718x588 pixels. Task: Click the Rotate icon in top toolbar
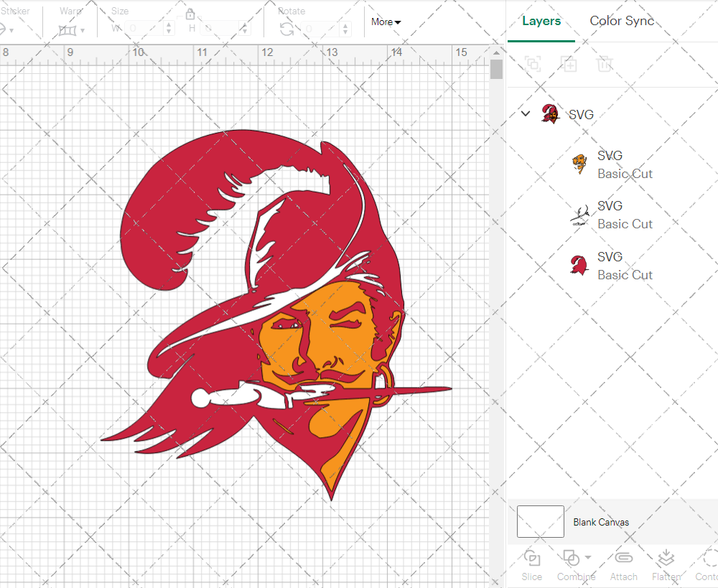click(286, 29)
